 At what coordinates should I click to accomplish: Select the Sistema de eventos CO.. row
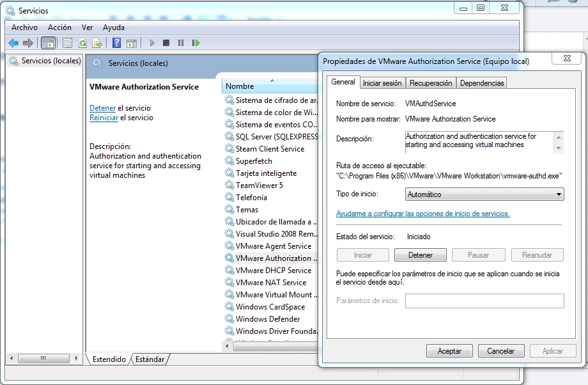[271, 125]
